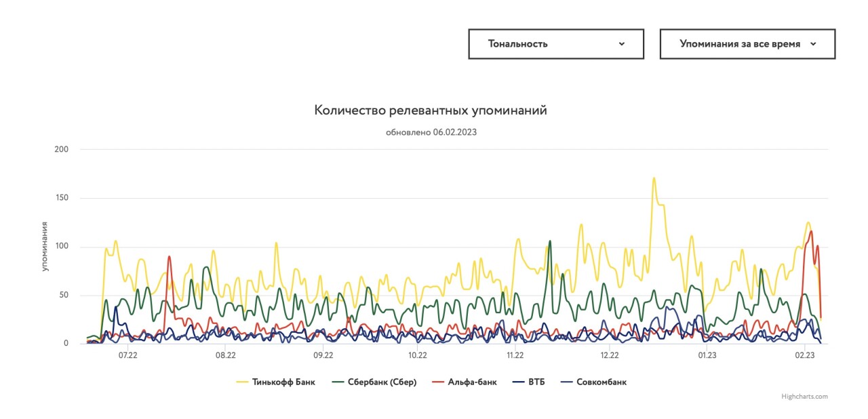Click the 10.22 x-axis date label
Viewport: 868px width, 419px height.
[418, 355]
